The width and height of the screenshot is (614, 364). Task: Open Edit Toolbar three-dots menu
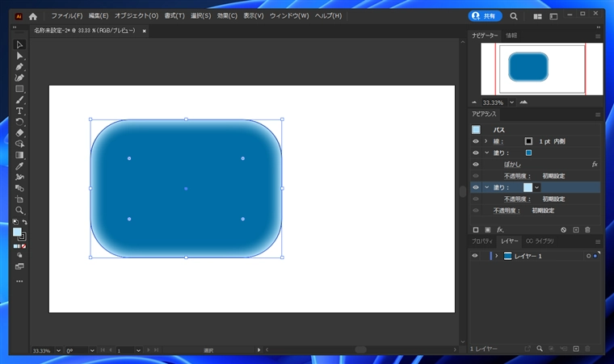19,281
